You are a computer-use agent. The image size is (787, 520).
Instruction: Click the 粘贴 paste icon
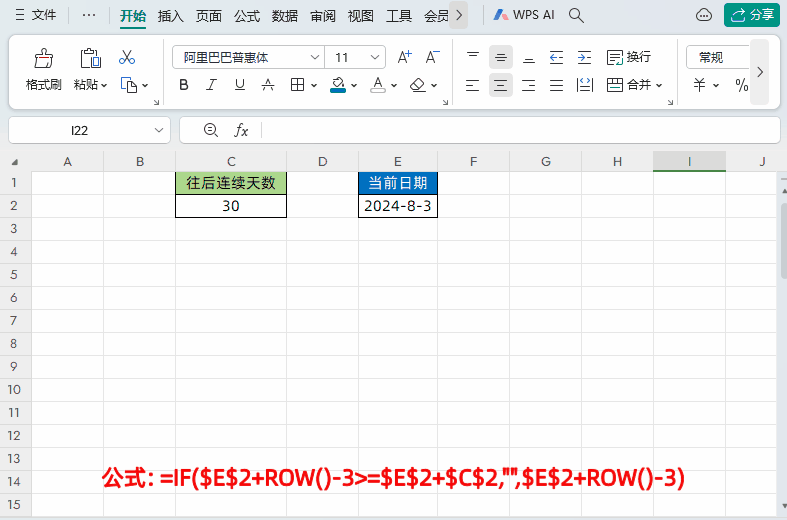coord(91,59)
